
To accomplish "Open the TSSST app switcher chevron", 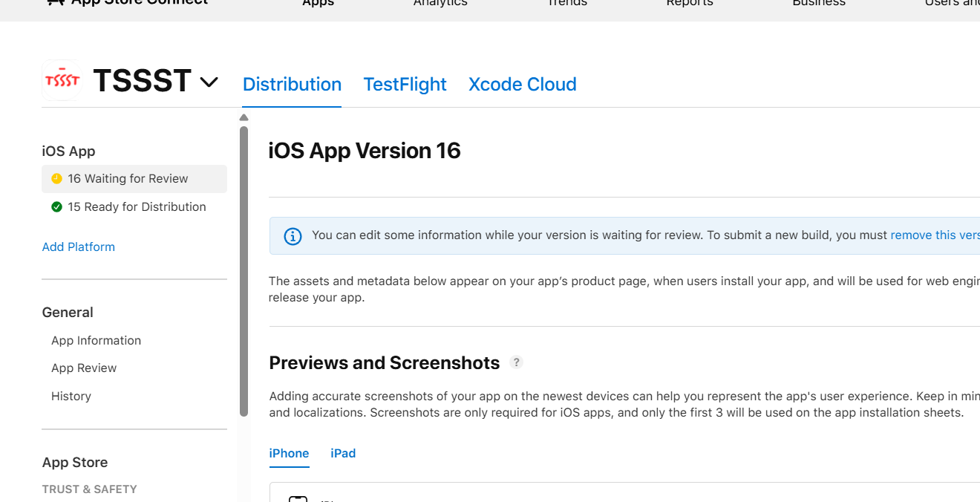I will tap(209, 82).
